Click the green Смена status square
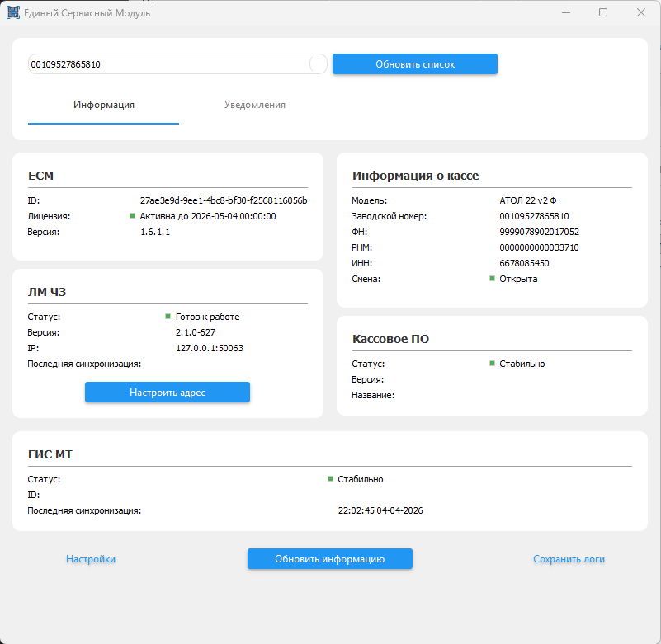The width and height of the screenshot is (661, 644). pos(492,279)
